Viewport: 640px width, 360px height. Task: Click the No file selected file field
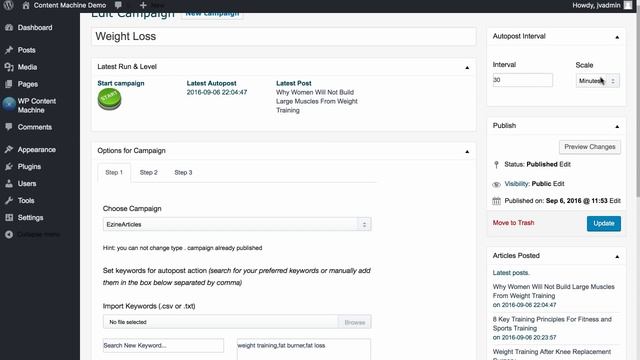(220, 322)
